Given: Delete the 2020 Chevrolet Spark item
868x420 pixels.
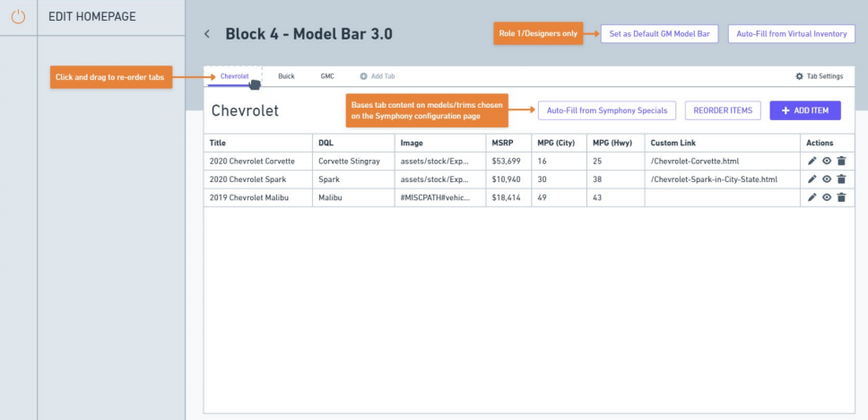Looking at the screenshot, I should pos(841,179).
